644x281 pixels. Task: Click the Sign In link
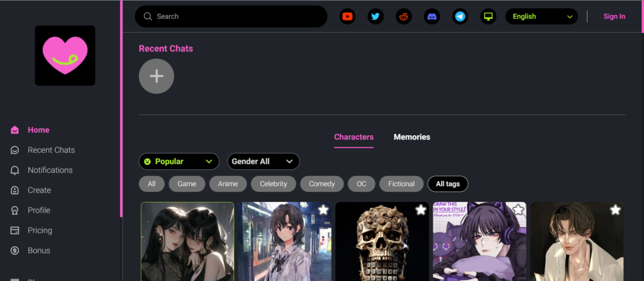tap(614, 16)
